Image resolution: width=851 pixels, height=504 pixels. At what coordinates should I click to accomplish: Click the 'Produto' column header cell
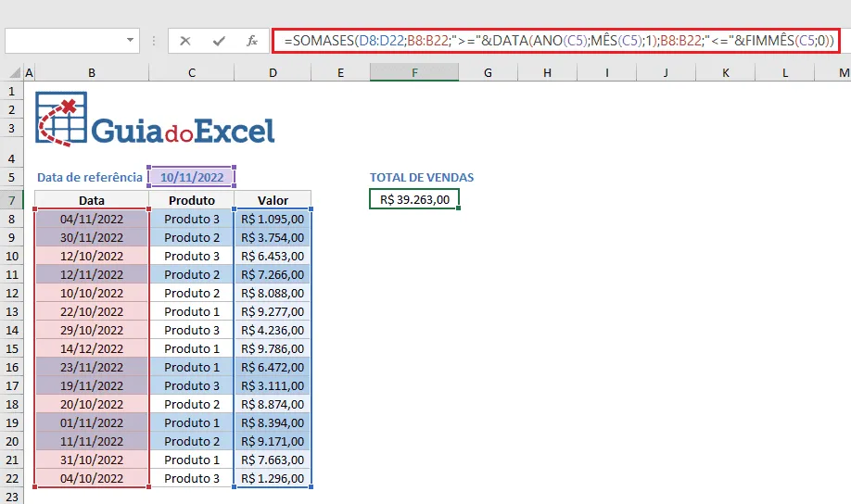(x=192, y=200)
